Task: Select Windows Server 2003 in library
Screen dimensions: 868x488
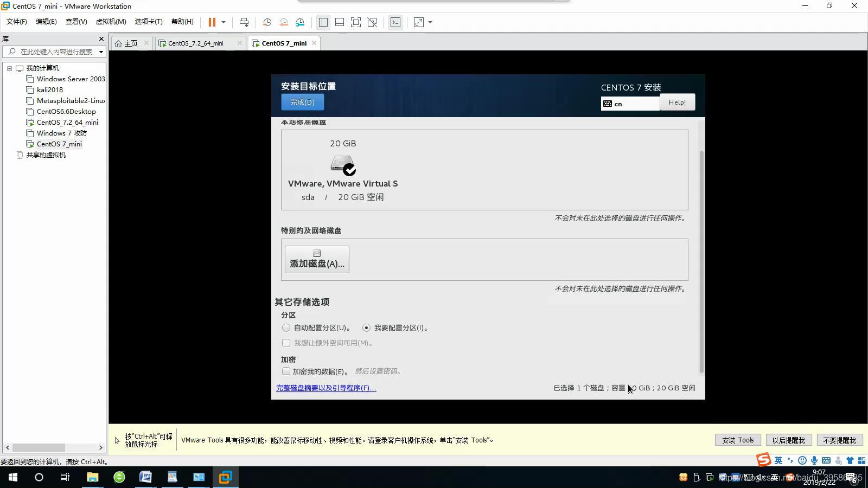Action: point(66,79)
